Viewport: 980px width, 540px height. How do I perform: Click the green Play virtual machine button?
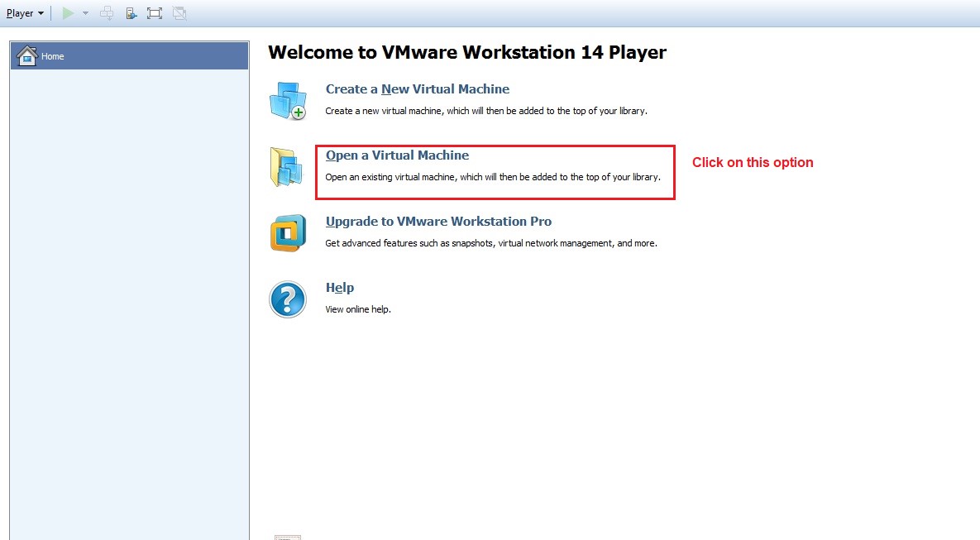[68, 13]
